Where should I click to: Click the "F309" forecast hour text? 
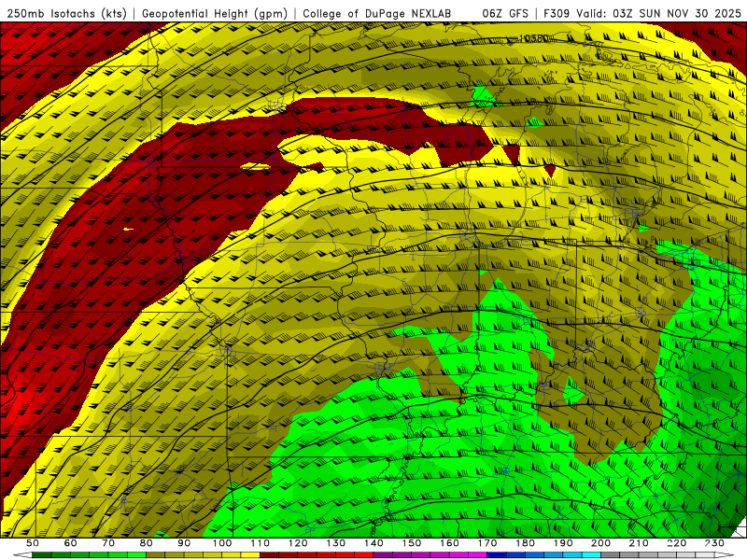(x=557, y=14)
